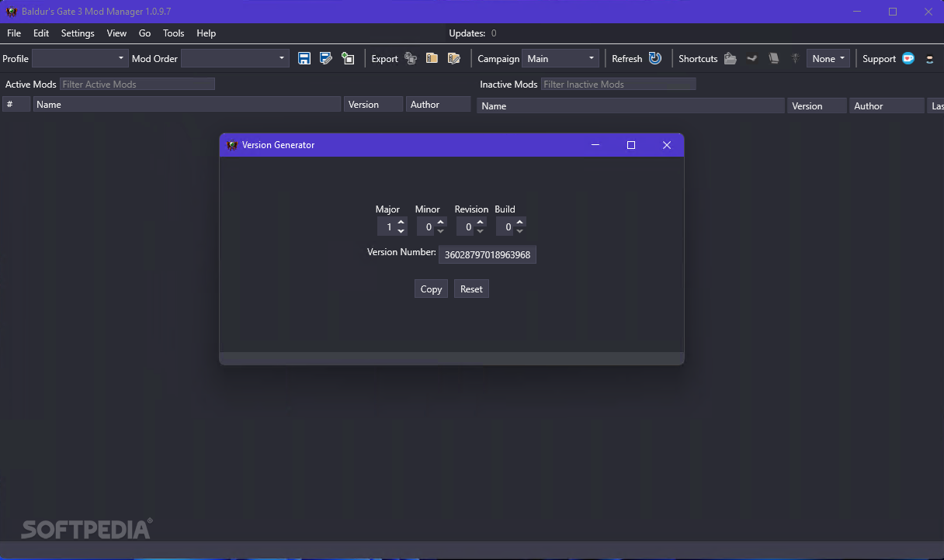Viewport: 944px width, 560px height.
Task: Click the workshop folder shortcut icon
Action: [751, 58]
